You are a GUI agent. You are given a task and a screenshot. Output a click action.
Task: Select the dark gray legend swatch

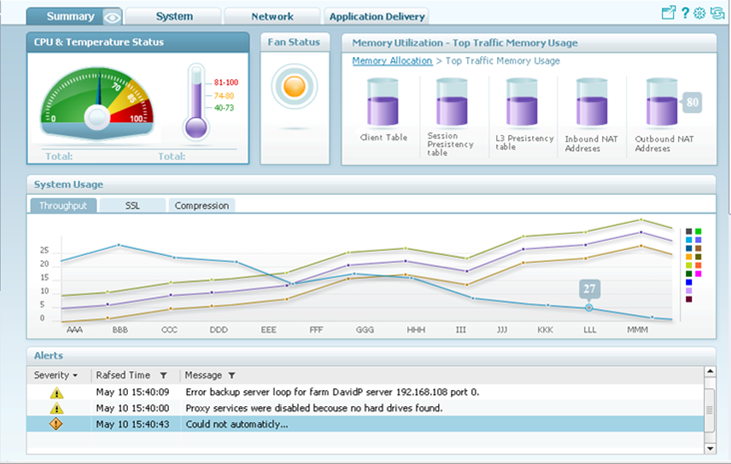pos(689,231)
